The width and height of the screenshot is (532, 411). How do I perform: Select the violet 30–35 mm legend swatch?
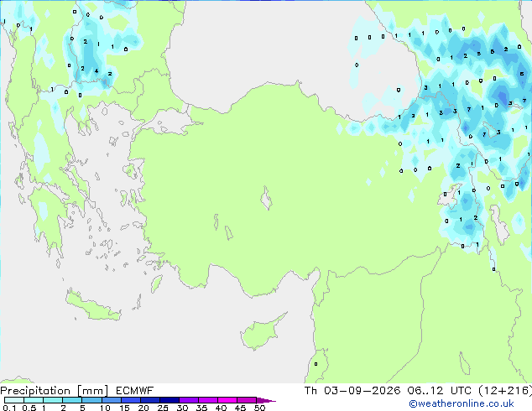pos(189,400)
